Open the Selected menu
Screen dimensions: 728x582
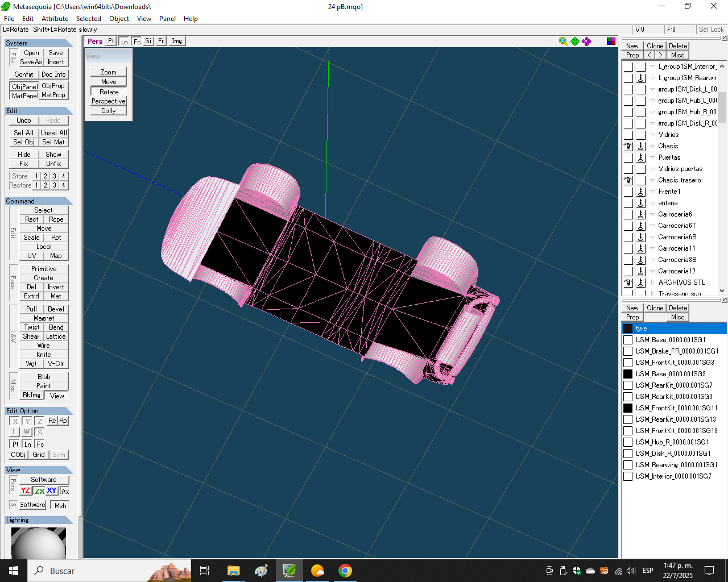[x=89, y=19]
